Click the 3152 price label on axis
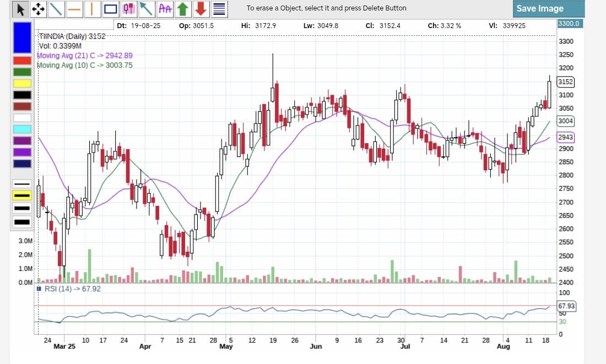Viewport: 606px width, 364px height. (x=566, y=82)
